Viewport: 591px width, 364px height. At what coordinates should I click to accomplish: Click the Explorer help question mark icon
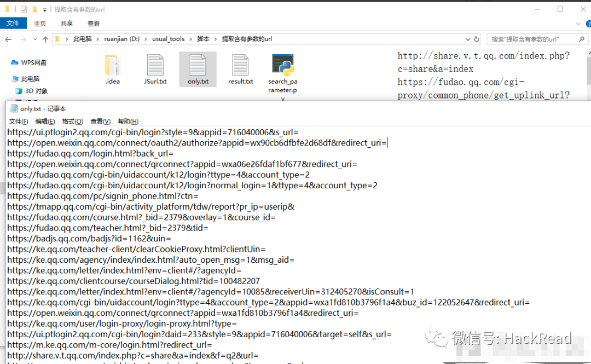(588, 24)
